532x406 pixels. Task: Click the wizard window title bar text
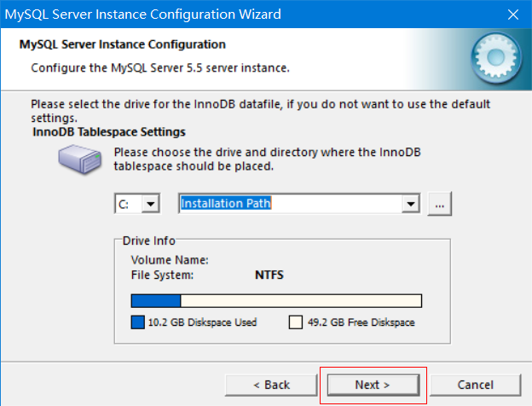pos(143,14)
